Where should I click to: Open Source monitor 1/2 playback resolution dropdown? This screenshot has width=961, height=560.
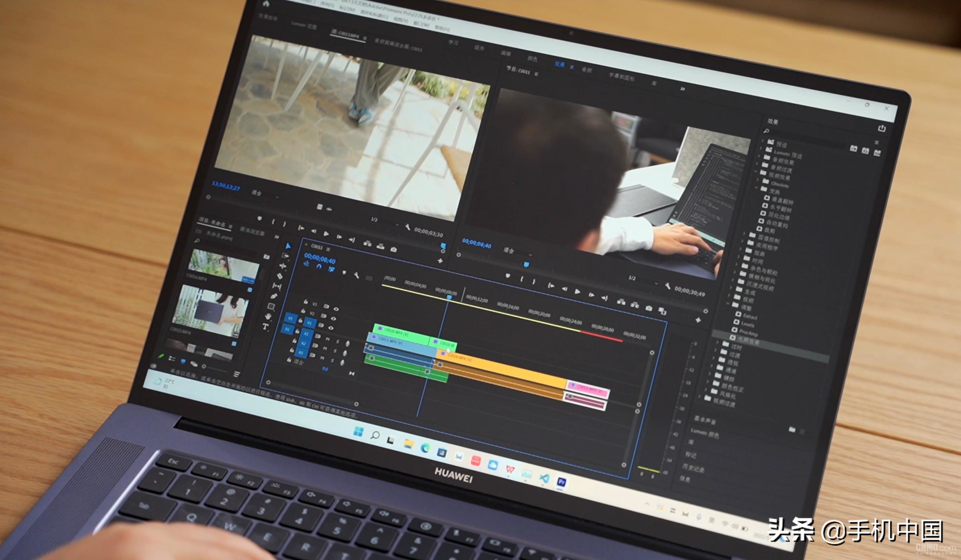(384, 221)
